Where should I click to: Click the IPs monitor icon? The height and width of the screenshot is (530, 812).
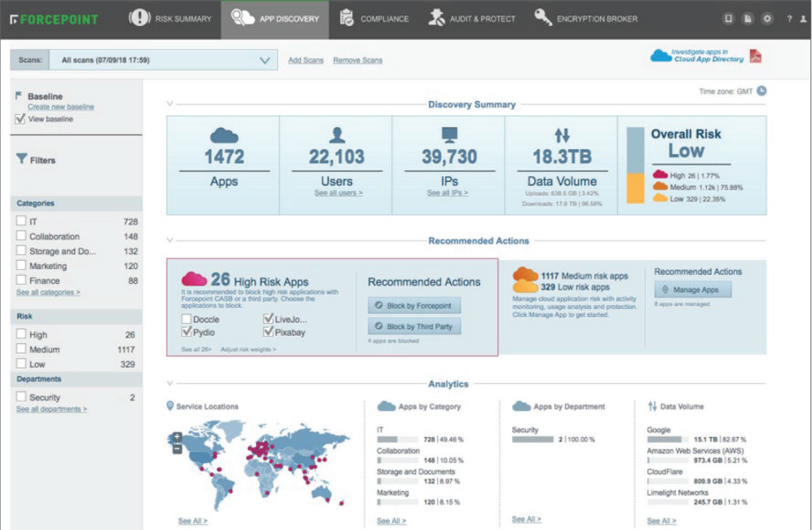[449, 135]
